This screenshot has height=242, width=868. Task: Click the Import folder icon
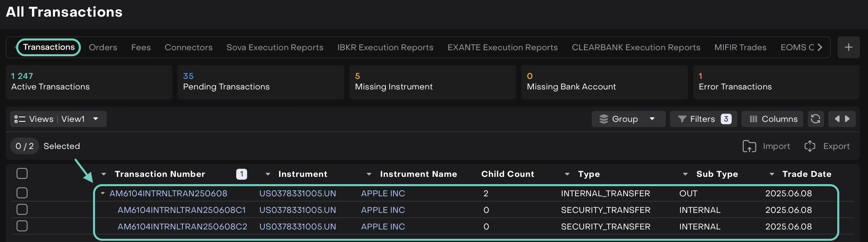(x=749, y=146)
